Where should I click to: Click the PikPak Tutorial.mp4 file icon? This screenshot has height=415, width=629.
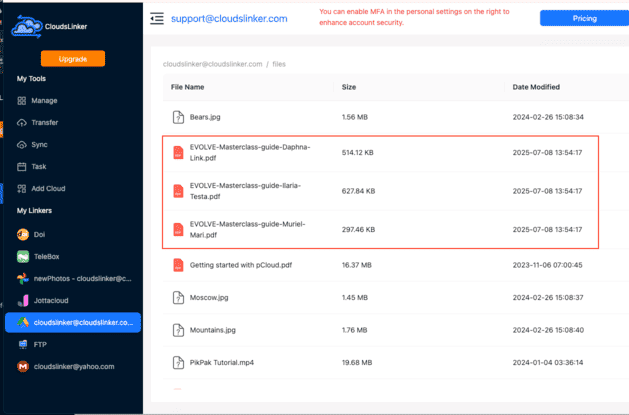coord(178,362)
